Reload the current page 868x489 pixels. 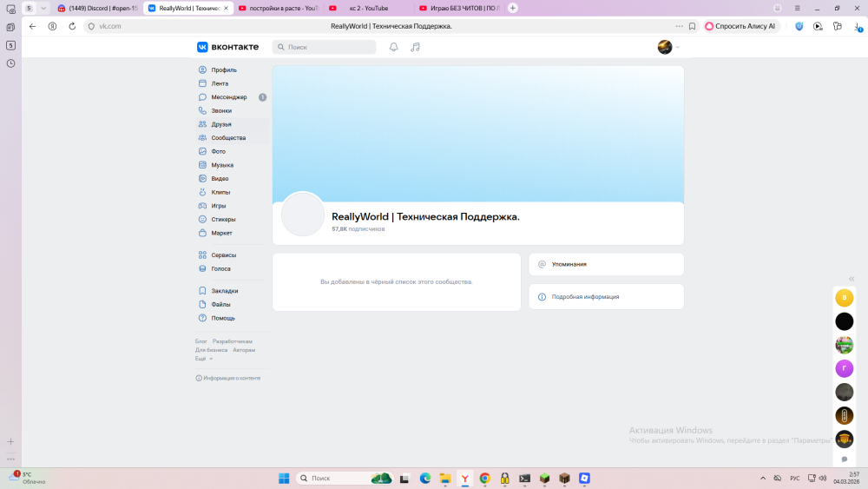tap(72, 26)
